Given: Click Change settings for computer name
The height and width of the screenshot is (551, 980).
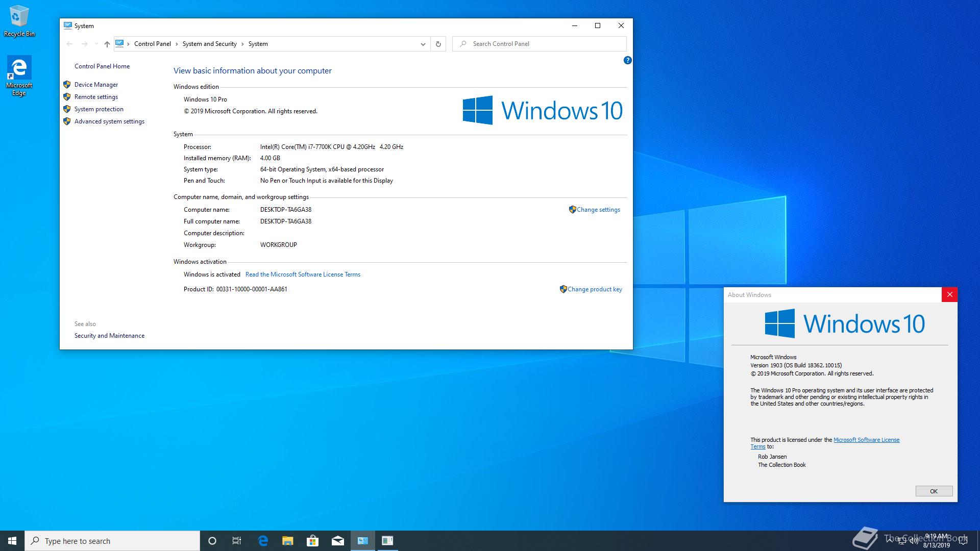Looking at the screenshot, I should pos(598,210).
